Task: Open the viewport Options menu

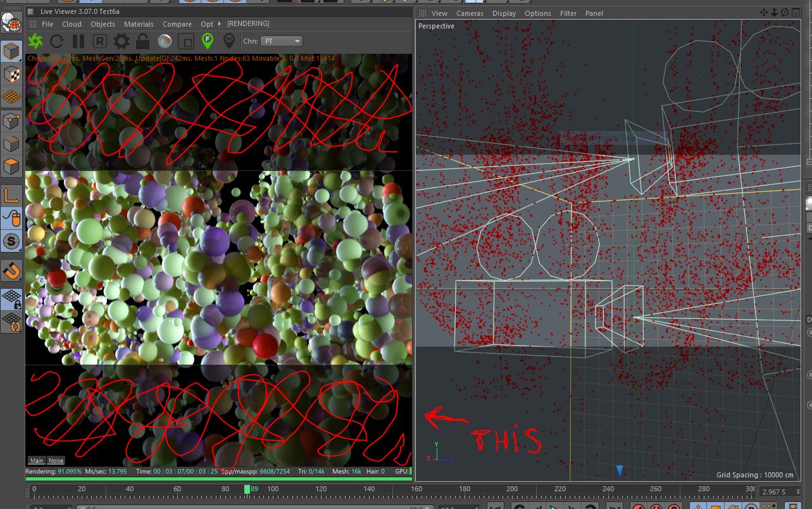Action: (x=538, y=13)
